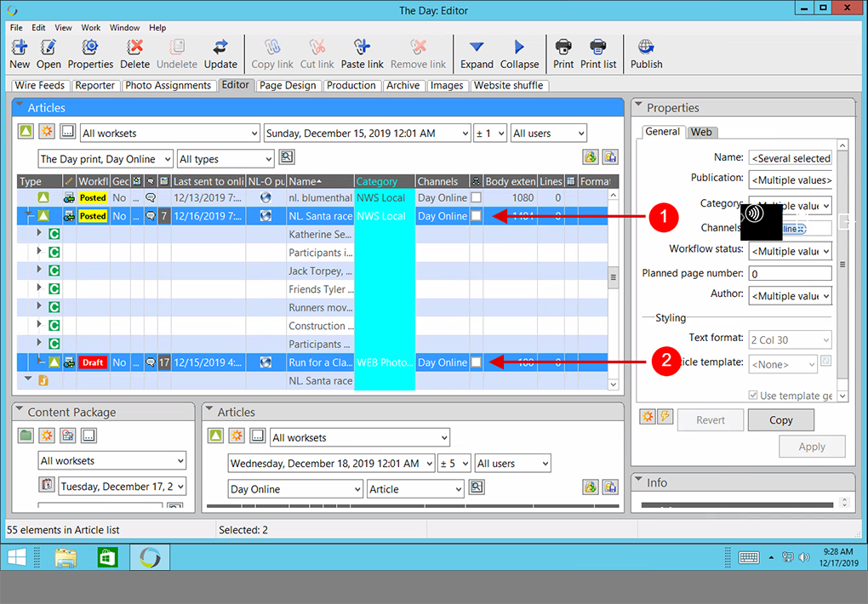This screenshot has width=868, height=604.
Task: Open the ± 5 range dropdown
Action: coord(454,464)
